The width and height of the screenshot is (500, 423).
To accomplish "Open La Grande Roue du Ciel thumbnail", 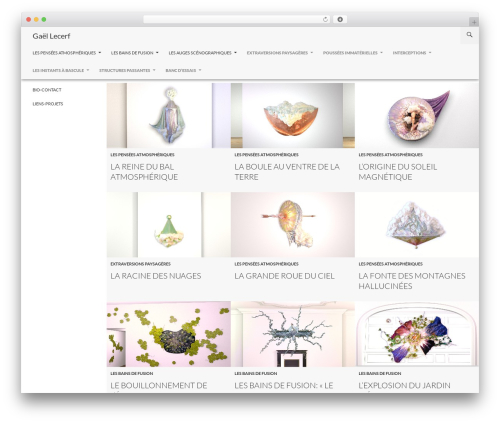I will (293, 225).
